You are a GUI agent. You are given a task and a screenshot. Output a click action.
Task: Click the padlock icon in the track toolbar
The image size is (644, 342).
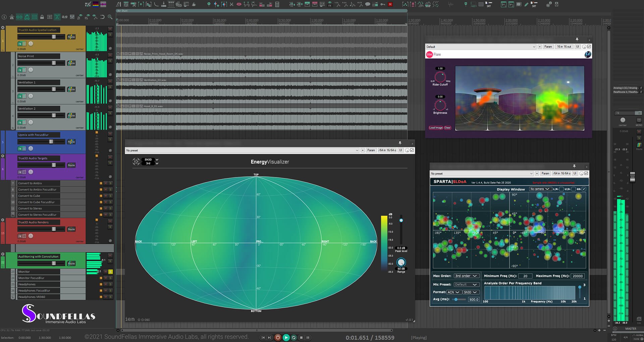tap(42, 17)
